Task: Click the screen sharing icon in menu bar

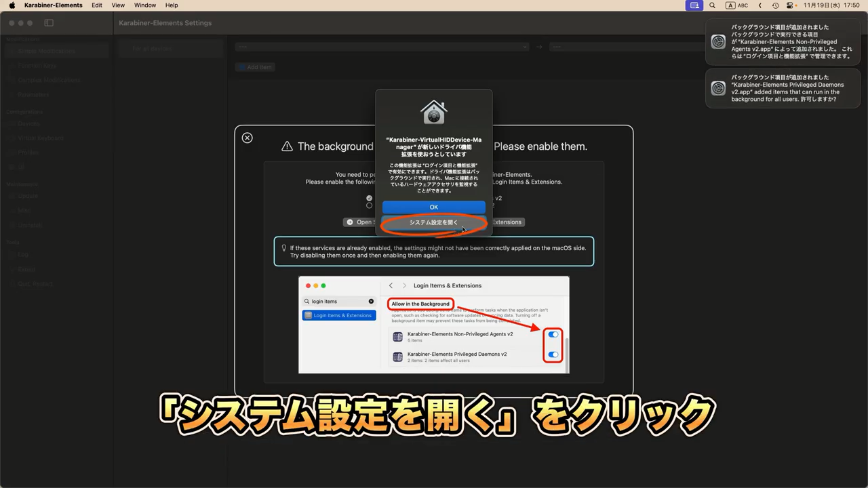Action: pyautogui.click(x=693, y=5)
